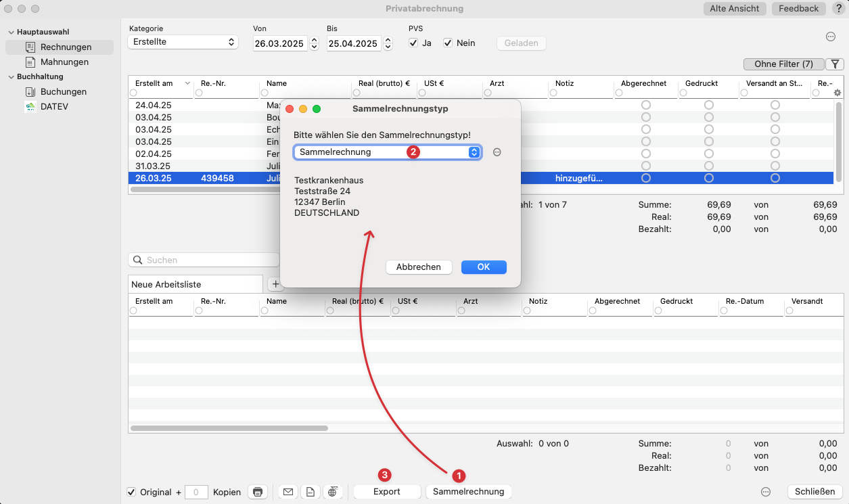Click the globe send icon
Image resolution: width=849 pixels, height=504 pixels.
point(332,492)
